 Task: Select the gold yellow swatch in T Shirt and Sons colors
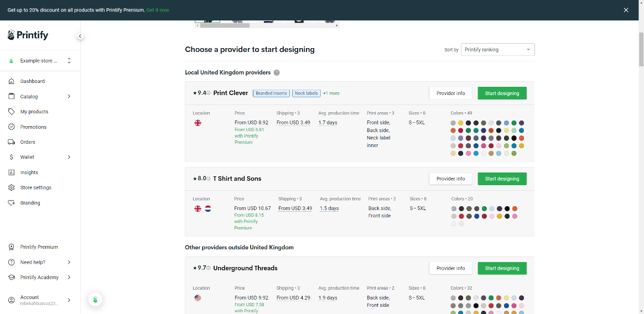(x=500, y=216)
